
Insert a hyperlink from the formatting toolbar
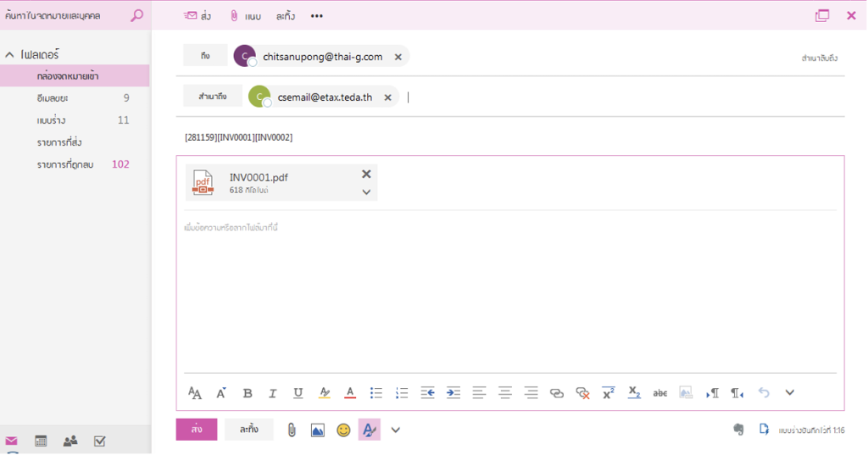556,393
